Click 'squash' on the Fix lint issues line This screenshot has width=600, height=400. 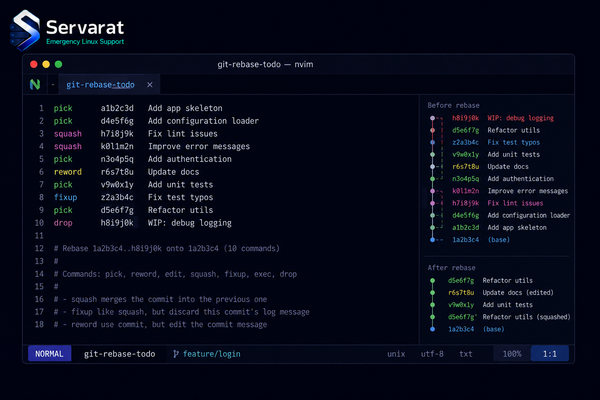pos(68,134)
